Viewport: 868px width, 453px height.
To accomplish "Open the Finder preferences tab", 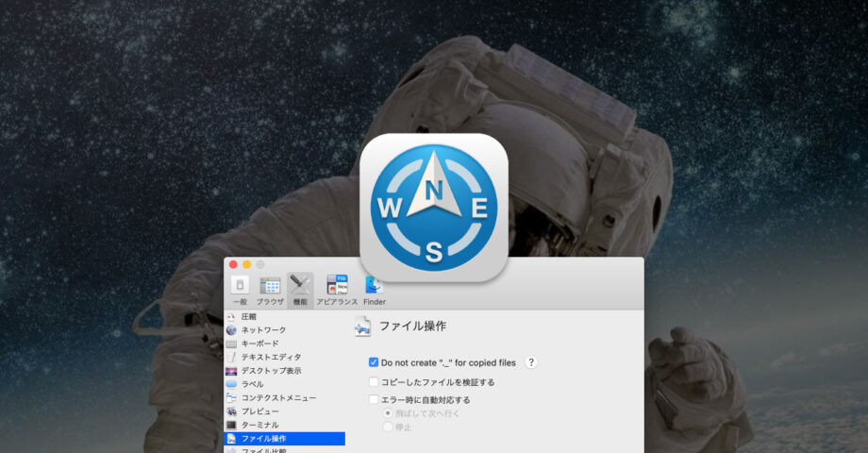I will click(375, 290).
